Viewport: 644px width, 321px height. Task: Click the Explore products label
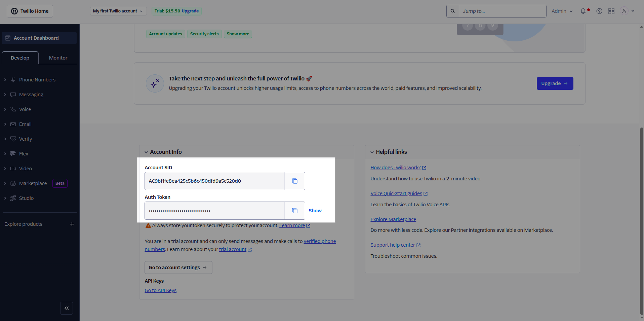coord(23,224)
